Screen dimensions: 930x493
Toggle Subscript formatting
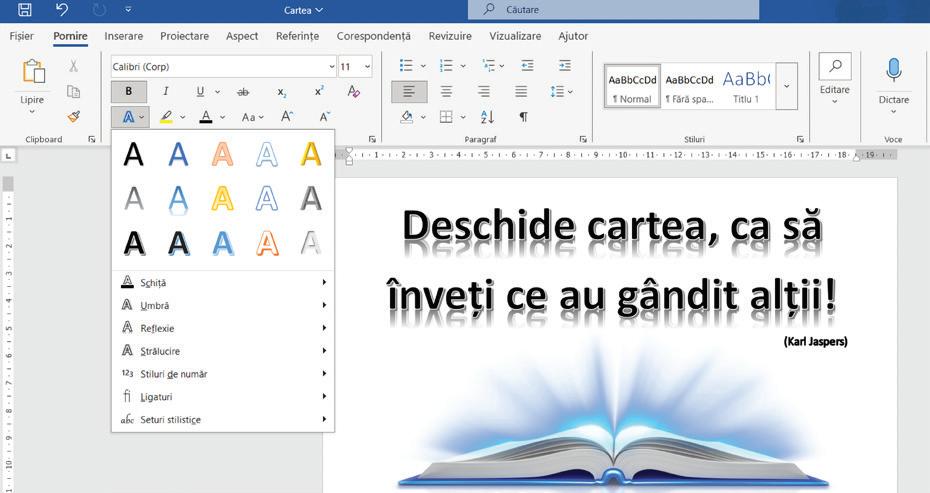[282, 92]
